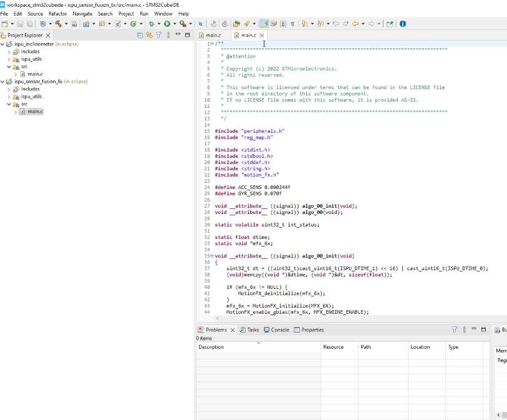The width and height of the screenshot is (507, 420).
Task: Close the active main.c editor tab
Action: [262, 36]
